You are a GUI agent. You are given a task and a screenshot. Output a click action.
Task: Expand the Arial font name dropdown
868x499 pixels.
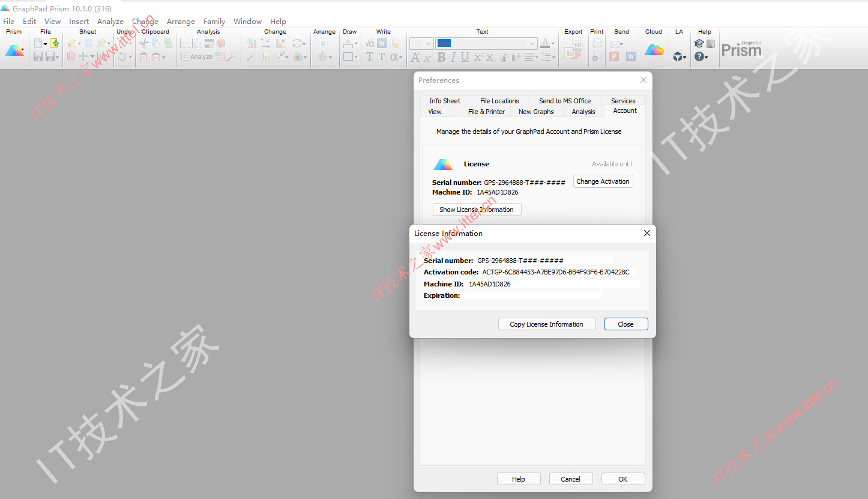pos(532,43)
